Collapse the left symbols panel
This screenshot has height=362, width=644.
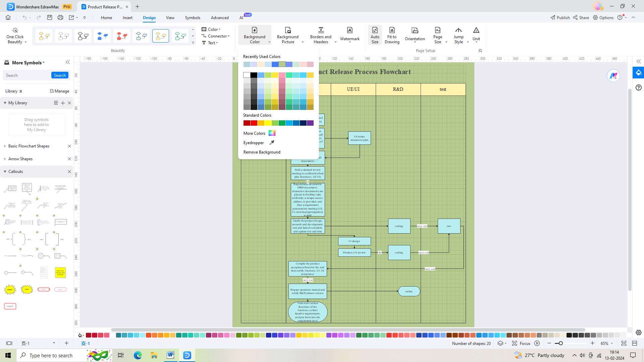[68, 62]
